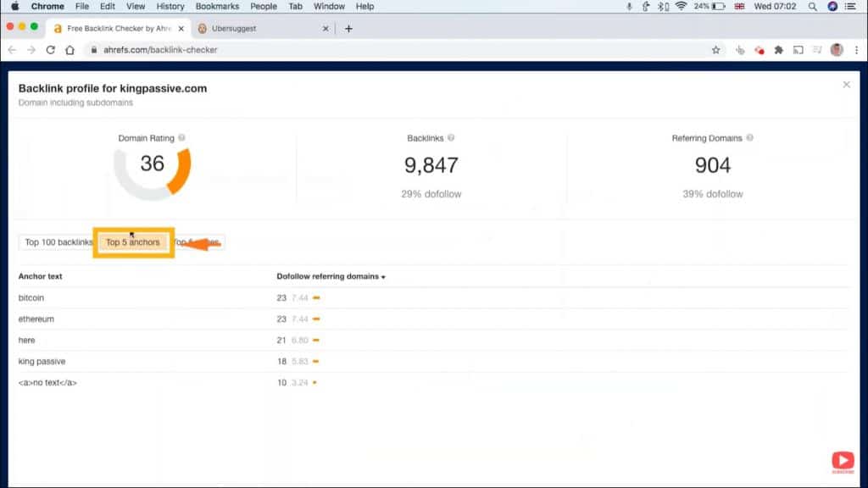Open the Chrome application menu
868x488 pixels.
[47, 7]
